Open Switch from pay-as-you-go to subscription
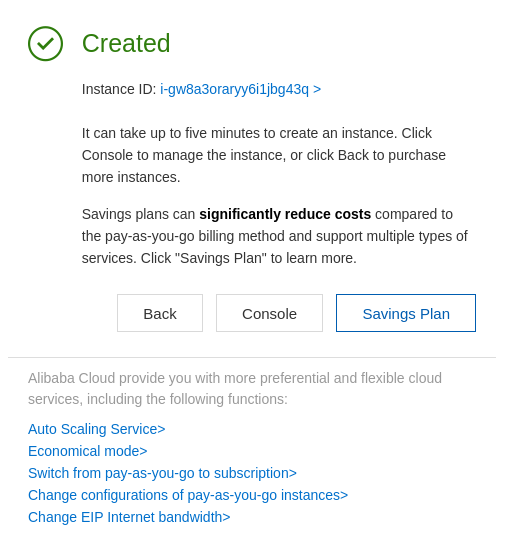This screenshot has height=538, width=506. tap(162, 473)
